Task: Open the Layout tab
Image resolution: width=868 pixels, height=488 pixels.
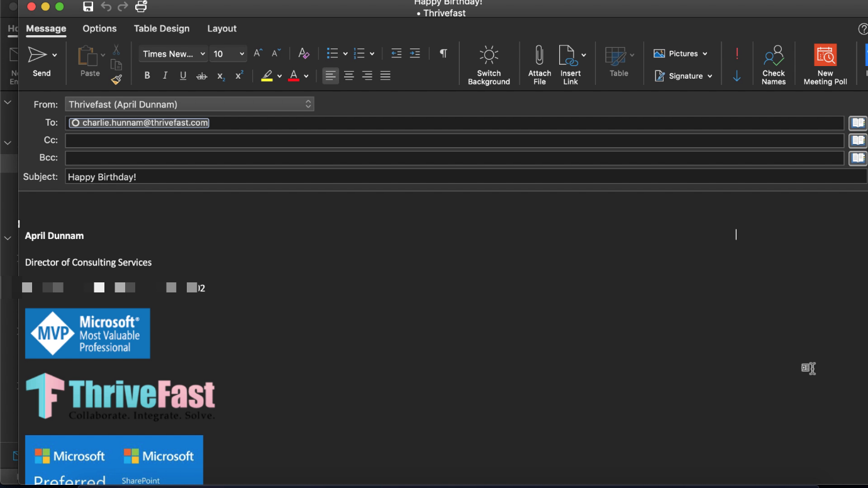Action: point(222,28)
